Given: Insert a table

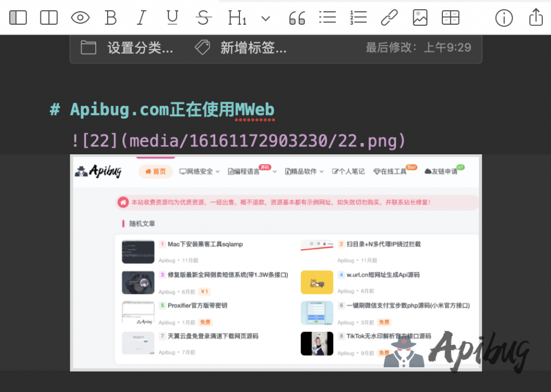Looking at the screenshot, I should pos(450,18).
